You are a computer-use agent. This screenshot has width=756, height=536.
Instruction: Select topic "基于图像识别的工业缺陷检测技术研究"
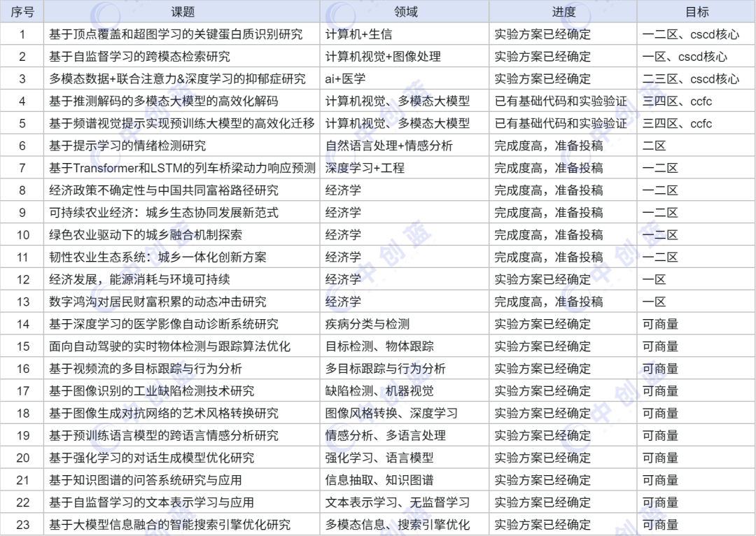(152, 391)
